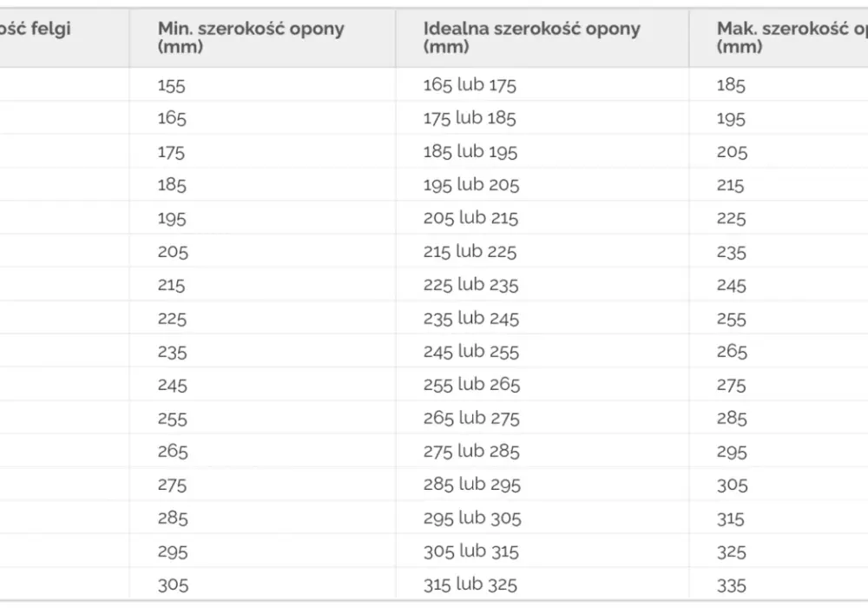Select the cell 245 lub 255

471,352
